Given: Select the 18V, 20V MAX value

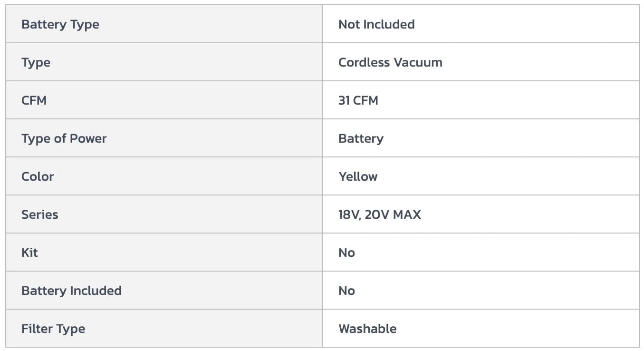Looking at the screenshot, I should point(379,214).
